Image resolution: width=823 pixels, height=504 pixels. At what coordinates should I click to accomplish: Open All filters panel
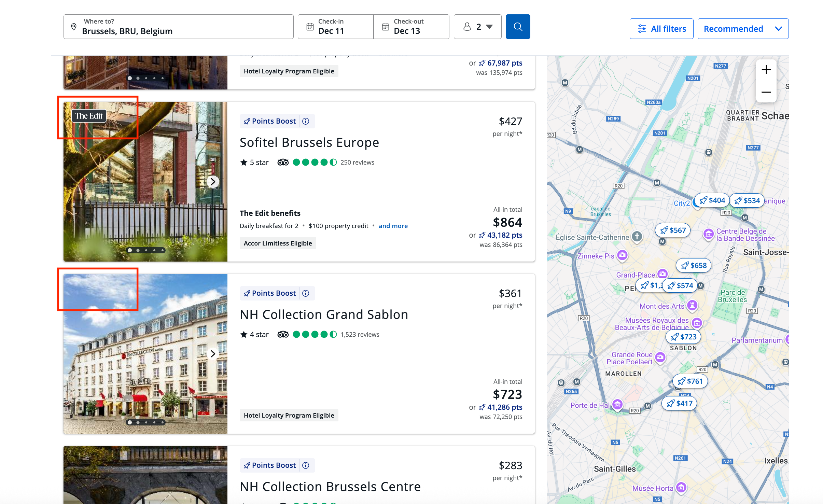click(x=661, y=29)
